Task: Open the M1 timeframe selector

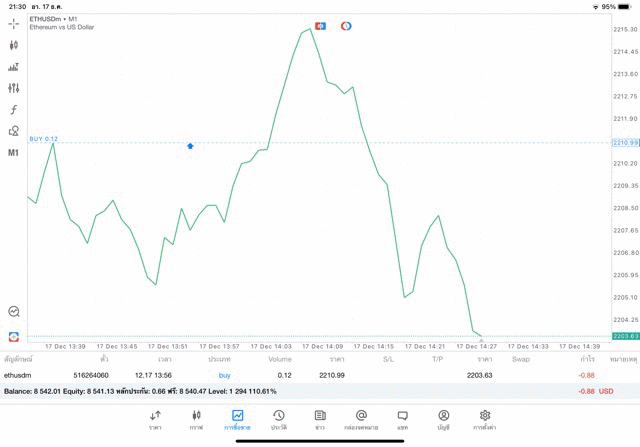Action: 14,153
